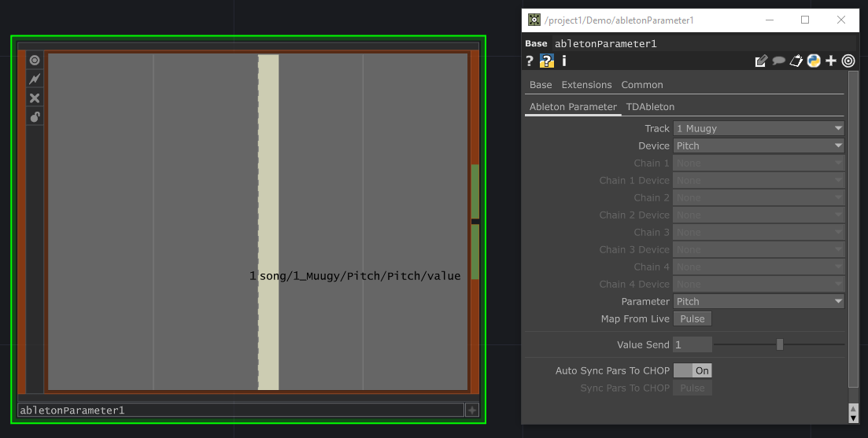
Task: Click the greyed-out Chain 2 dropdown
Action: pyautogui.click(x=759, y=197)
